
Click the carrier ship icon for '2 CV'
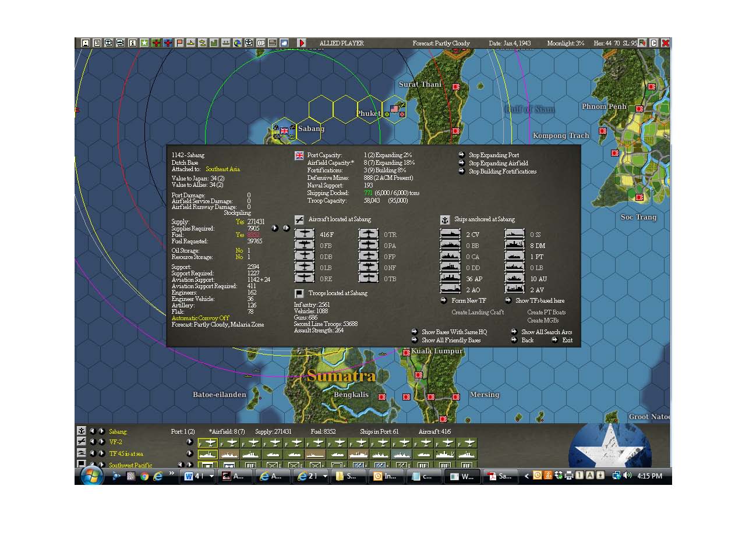(450, 235)
